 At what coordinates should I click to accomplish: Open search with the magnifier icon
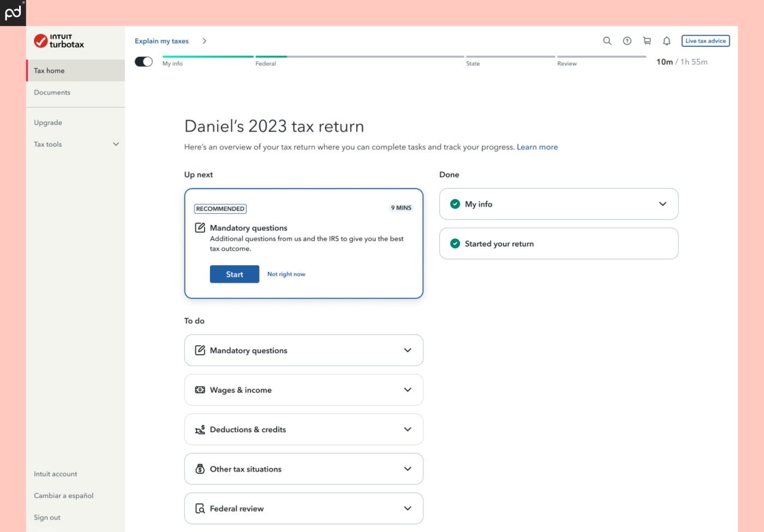click(607, 41)
